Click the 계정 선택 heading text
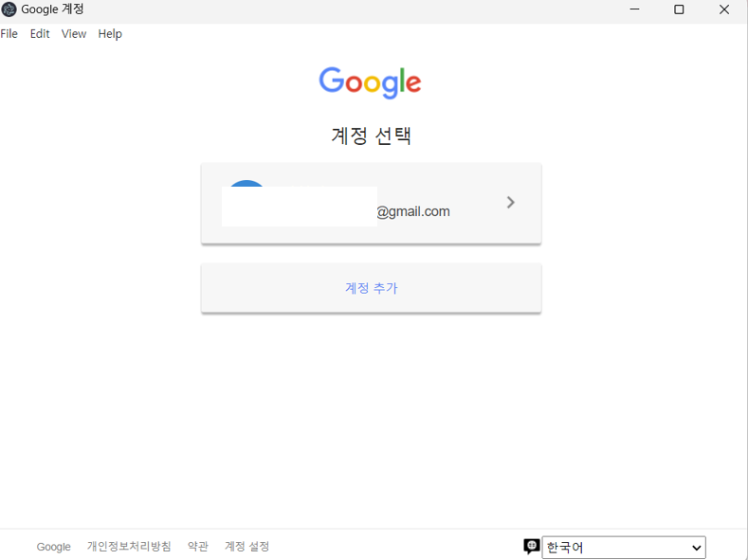Screen dimensions: 748x560 pyautogui.click(x=371, y=135)
